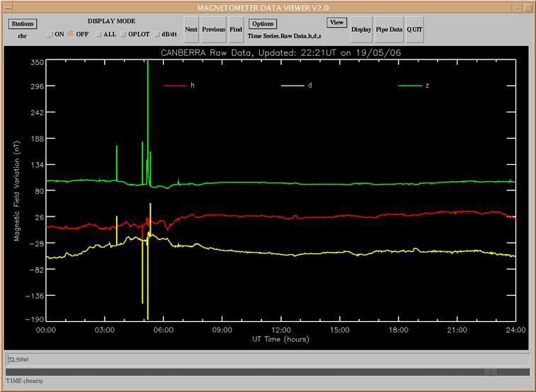Image resolution: width=536 pixels, height=392 pixels.
Task: Click the yellow d legend line
Action: point(292,86)
